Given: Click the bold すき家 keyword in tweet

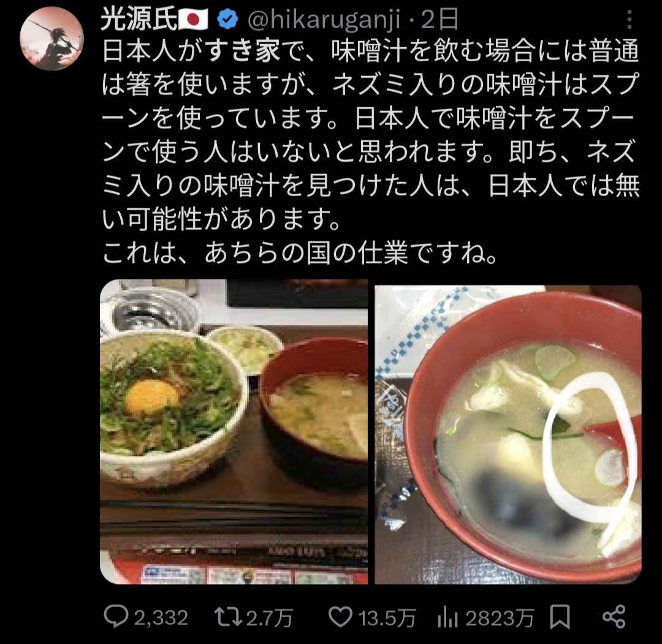Looking at the screenshot, I should pos(243,51).
